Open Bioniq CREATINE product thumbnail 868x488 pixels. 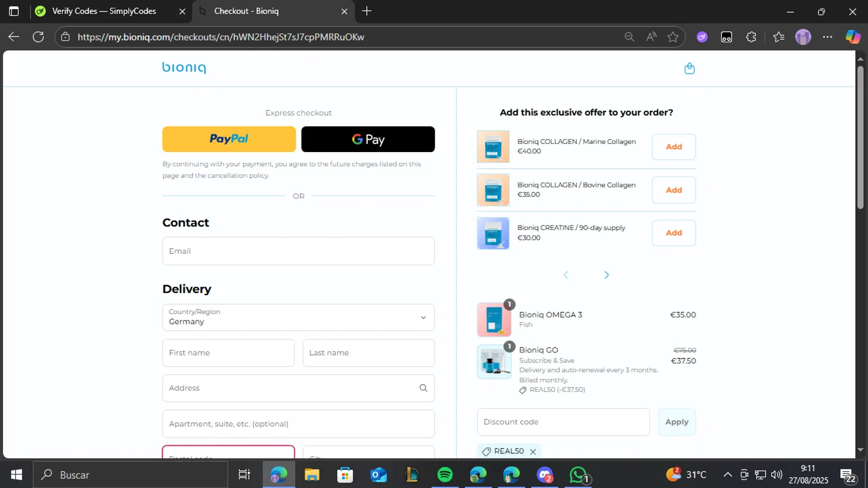click(x=493, y=233)
